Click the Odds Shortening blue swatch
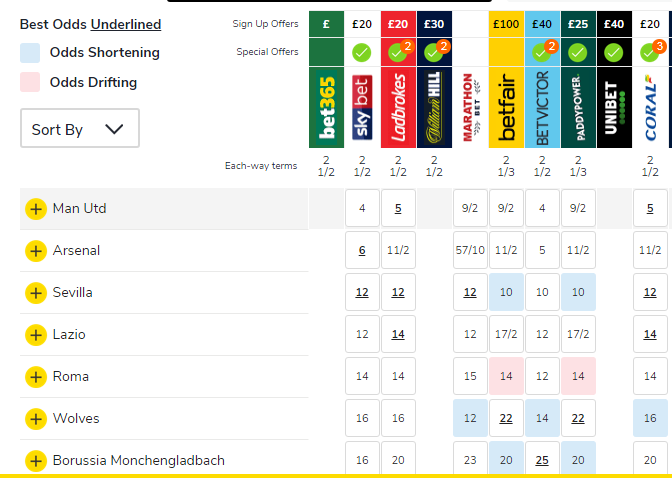The width and height of the screenshot is (672, 478). tap(30, 53)
